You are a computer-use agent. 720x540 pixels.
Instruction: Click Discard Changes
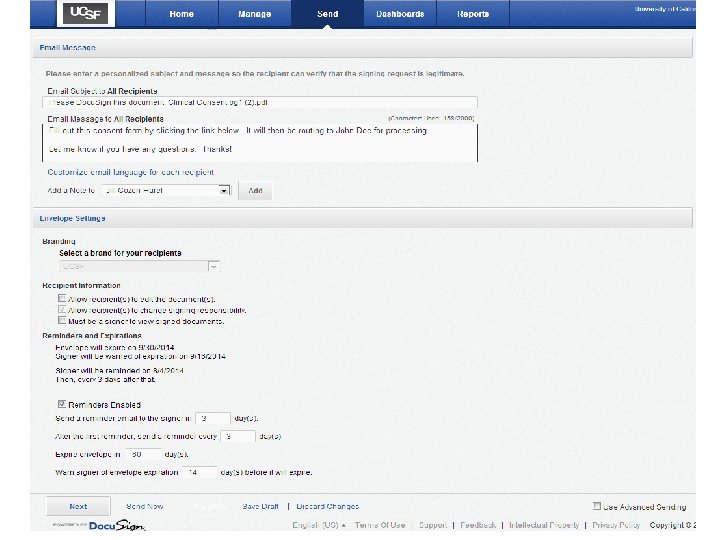pos(327,506)
